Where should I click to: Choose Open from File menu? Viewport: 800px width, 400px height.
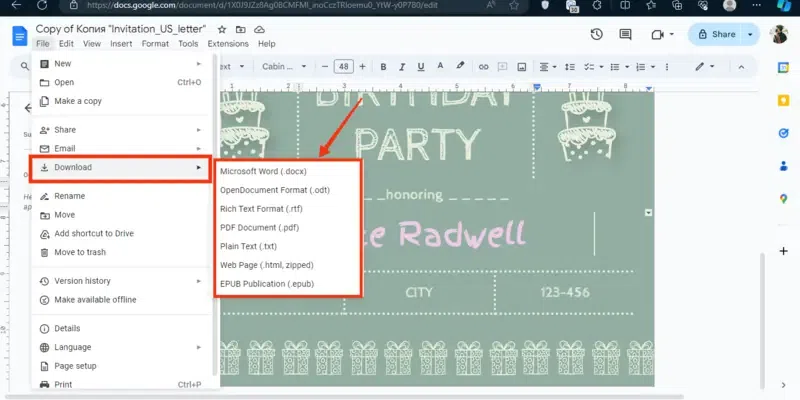[x=121, y=83]
